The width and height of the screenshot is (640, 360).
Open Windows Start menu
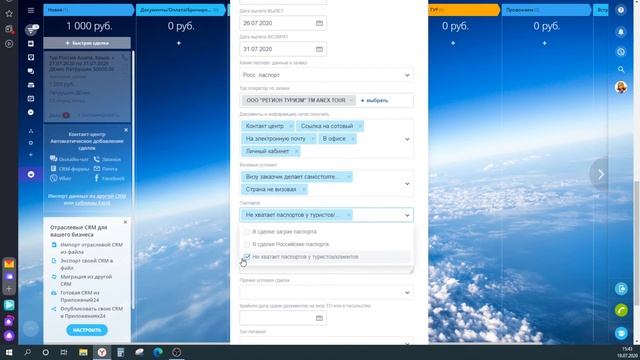click(9, 352)
